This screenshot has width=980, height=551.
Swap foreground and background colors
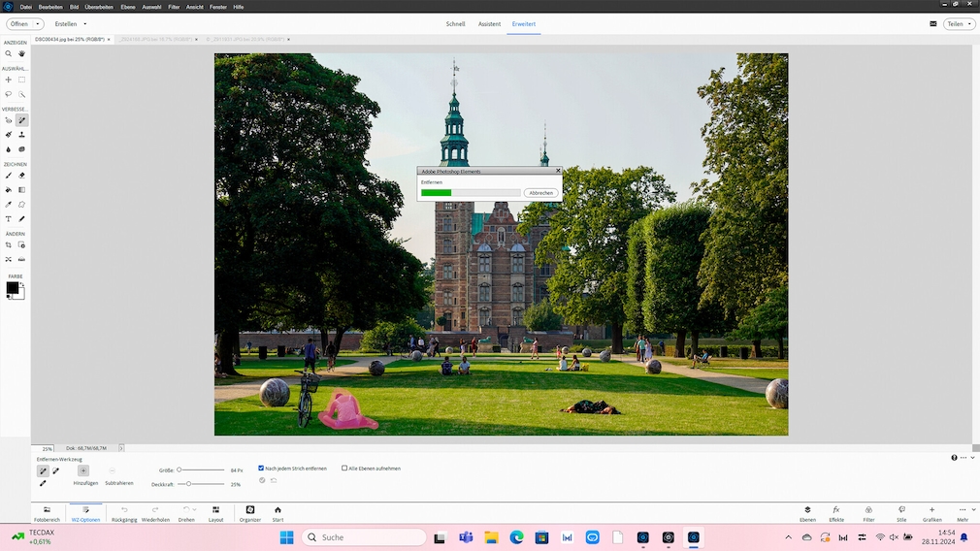pyautogui.click(x=22, y=284)
